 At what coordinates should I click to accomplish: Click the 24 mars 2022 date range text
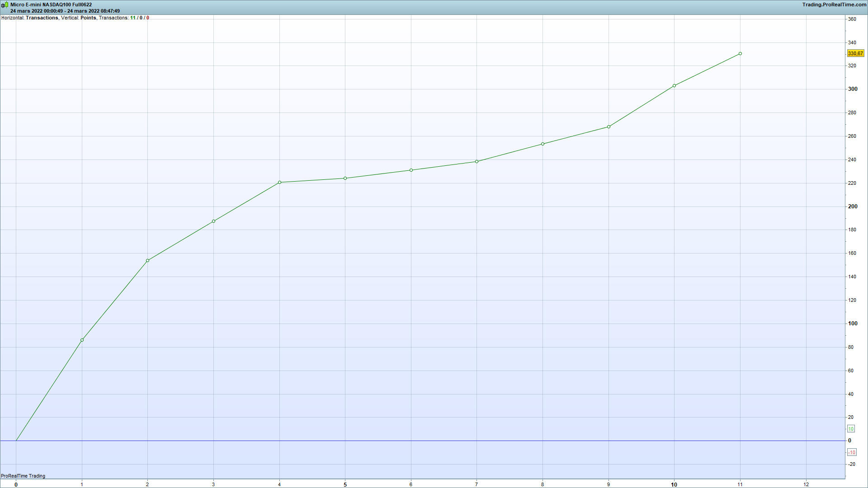point(65,11)
